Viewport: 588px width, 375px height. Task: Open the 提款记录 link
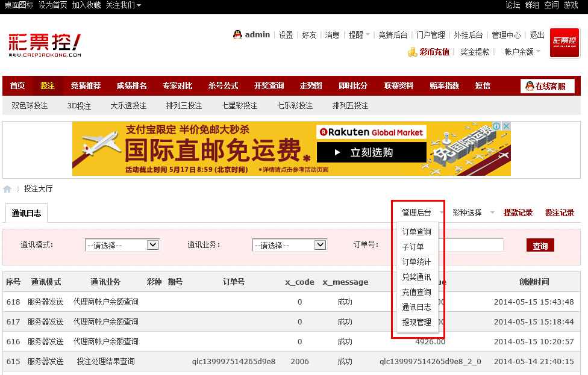click(x=518, y=213)
